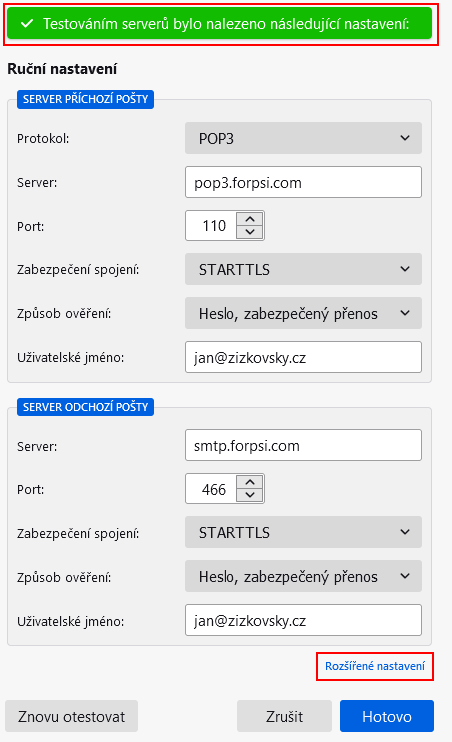Viewport: 452px width, 742px height.
Task: Click the checkmark icon in the green banner
Action: coord(27,23)
